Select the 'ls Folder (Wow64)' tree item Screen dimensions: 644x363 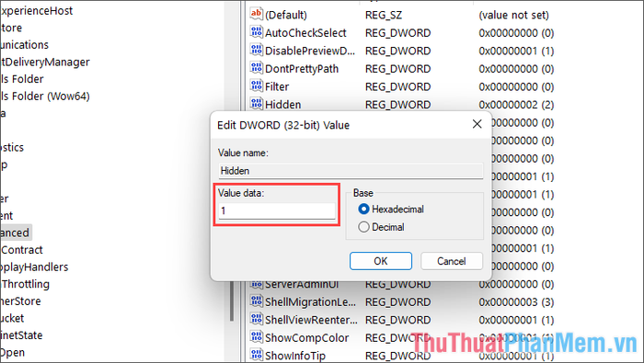pyautogui.click(x=44, y=96)
